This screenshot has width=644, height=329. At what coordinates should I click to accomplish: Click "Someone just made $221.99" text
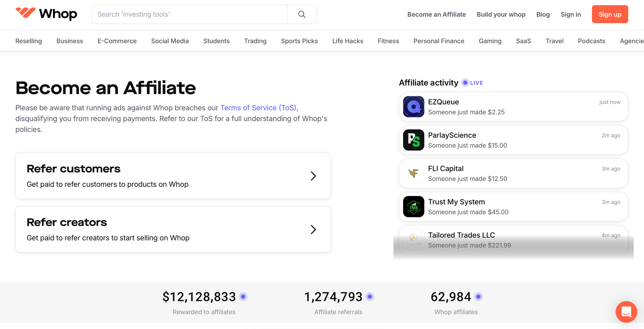click(x=469, y=245)
